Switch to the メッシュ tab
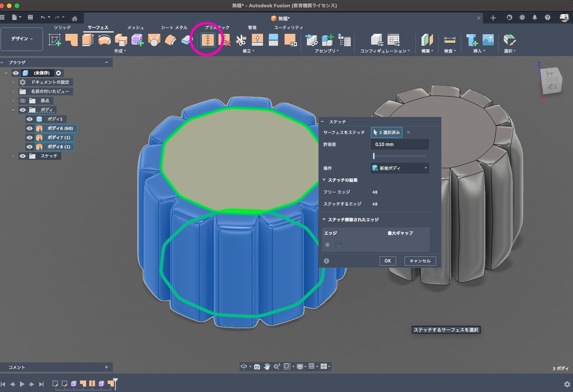Viewport: 573px width, 392px height. [x=135, y=28]
